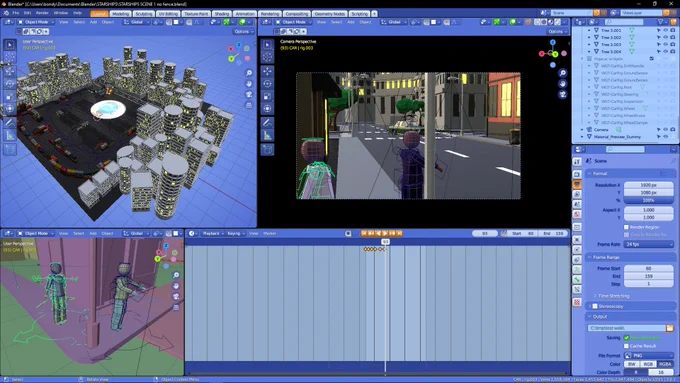Image resolution: width=680 pixels, height=383 pixels.
Task: Collapse the Format panel
Action: [x=589, y=173]
